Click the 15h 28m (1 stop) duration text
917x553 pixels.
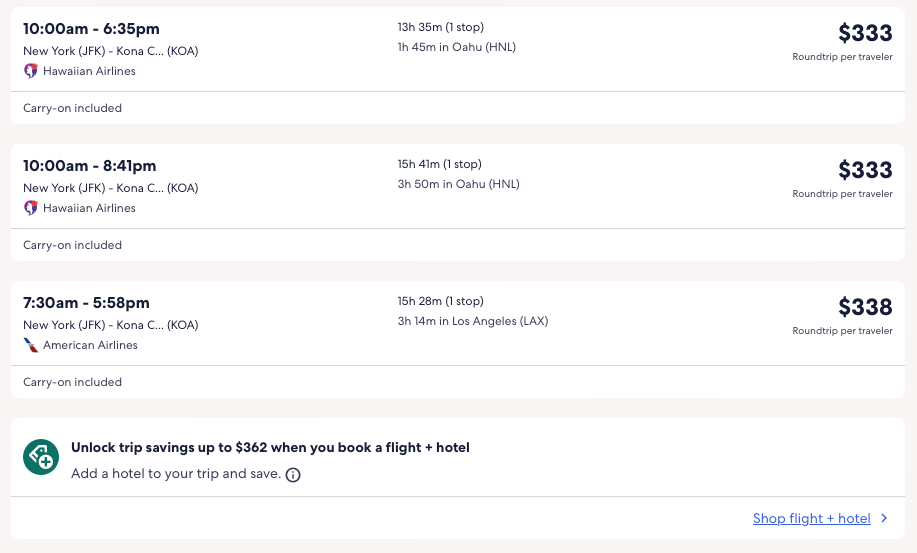click(440, 301)
